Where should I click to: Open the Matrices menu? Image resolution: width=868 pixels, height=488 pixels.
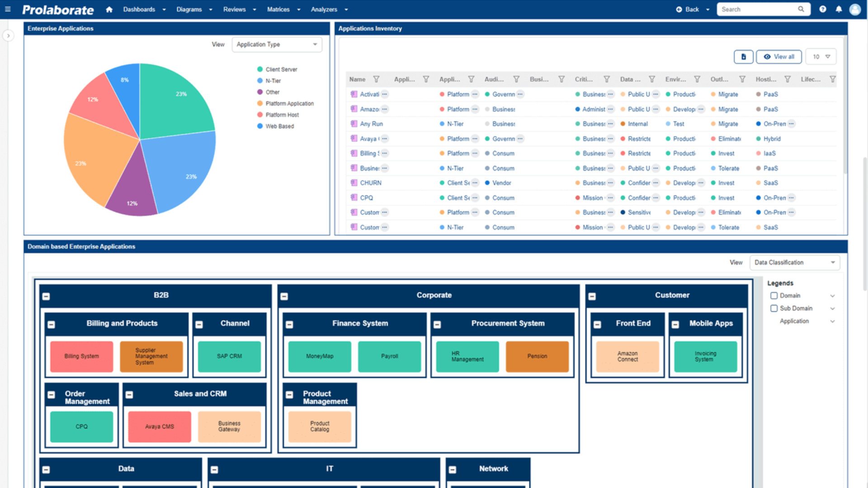click(278, 9)
